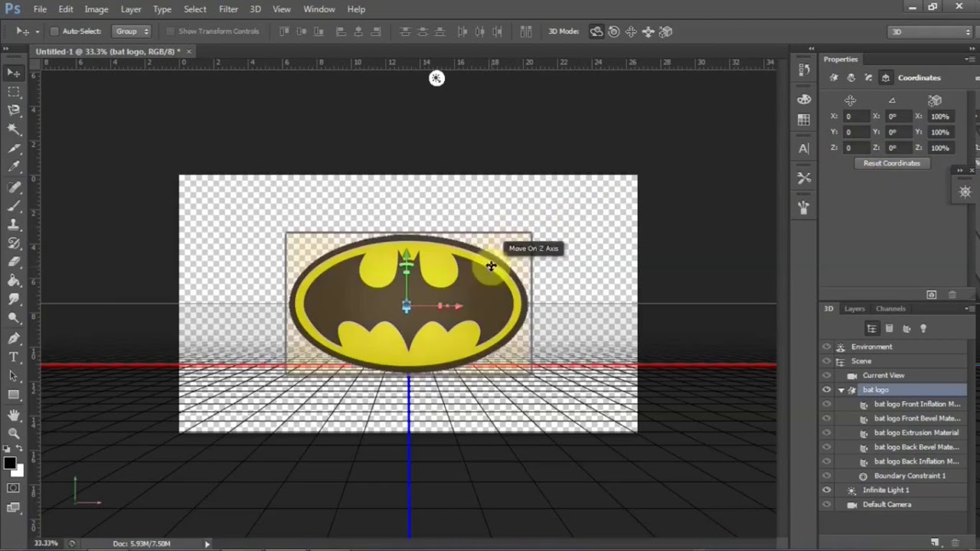980x551 pixels.
Task: Enable the Auto-Select checkbox
Action: [54, 31]
